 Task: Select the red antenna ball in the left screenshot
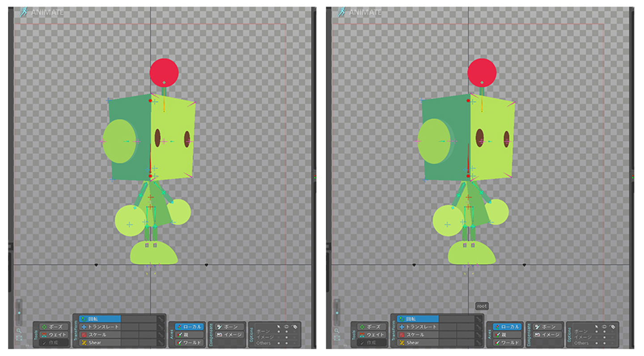(164, 73)
